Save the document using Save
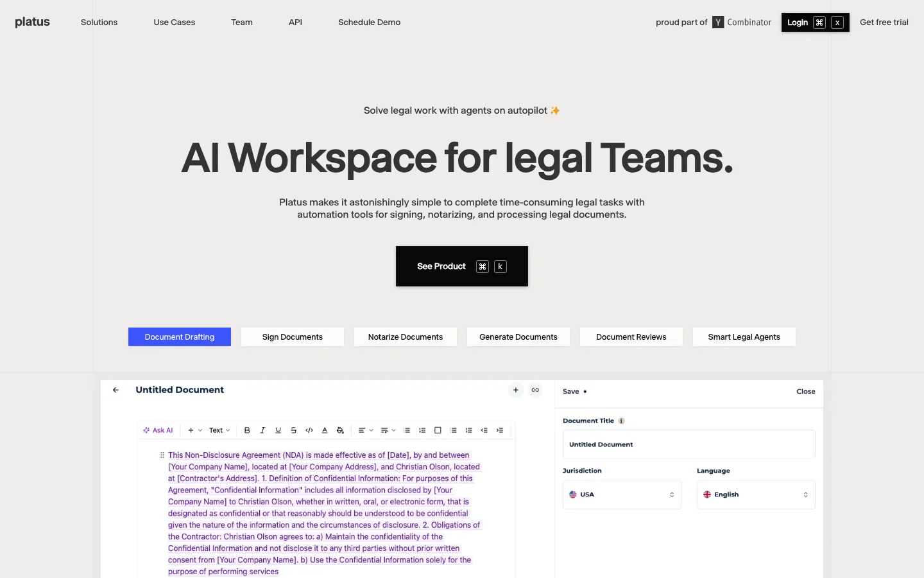 571,391
